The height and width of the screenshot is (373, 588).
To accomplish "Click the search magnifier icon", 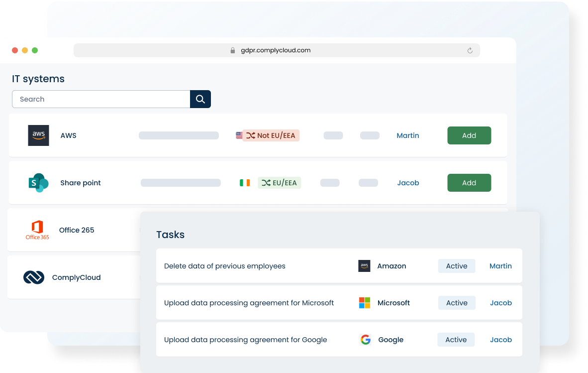I will 200,99.
